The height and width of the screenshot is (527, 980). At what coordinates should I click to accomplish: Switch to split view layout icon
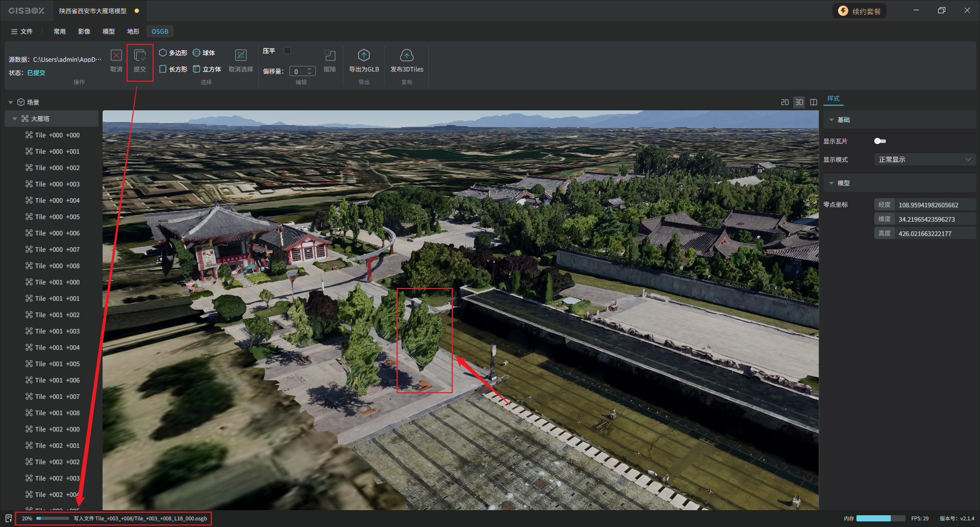[x=814, y=102]
